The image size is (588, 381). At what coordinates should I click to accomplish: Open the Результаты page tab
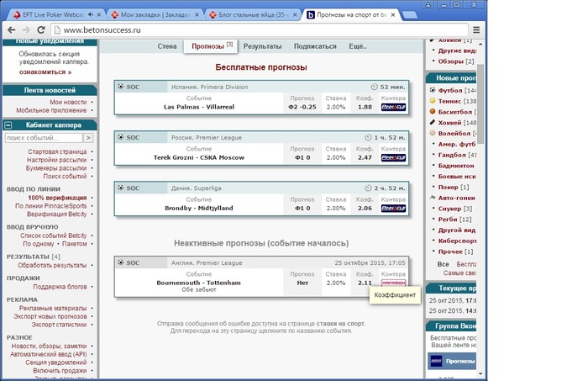coord(262,46)
